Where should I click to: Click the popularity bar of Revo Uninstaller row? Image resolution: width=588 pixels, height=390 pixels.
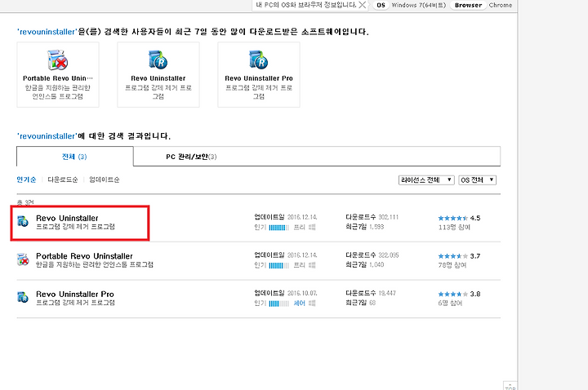click(278, 228)
